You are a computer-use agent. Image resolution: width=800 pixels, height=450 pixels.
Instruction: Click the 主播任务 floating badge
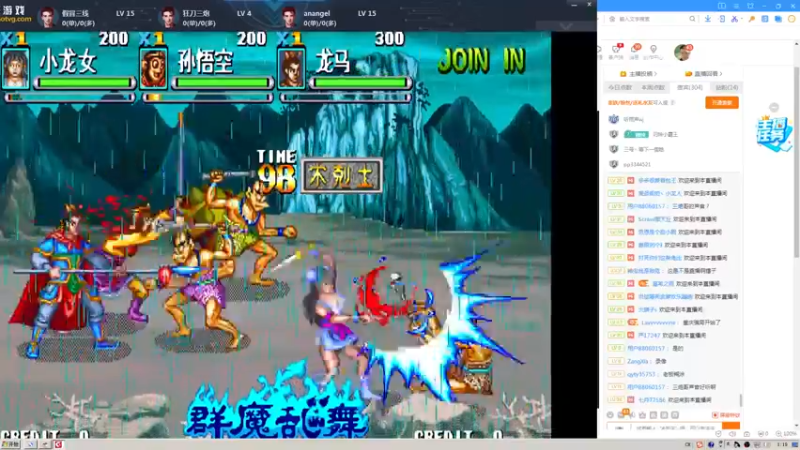coord(773,133)
